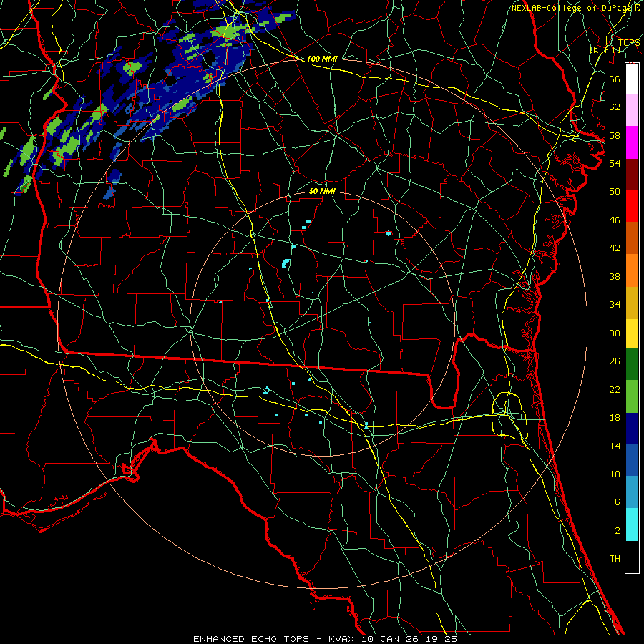Viewport: 644px width, 644px height.
Task: Click the TOPS legend title
Action: 629,42
